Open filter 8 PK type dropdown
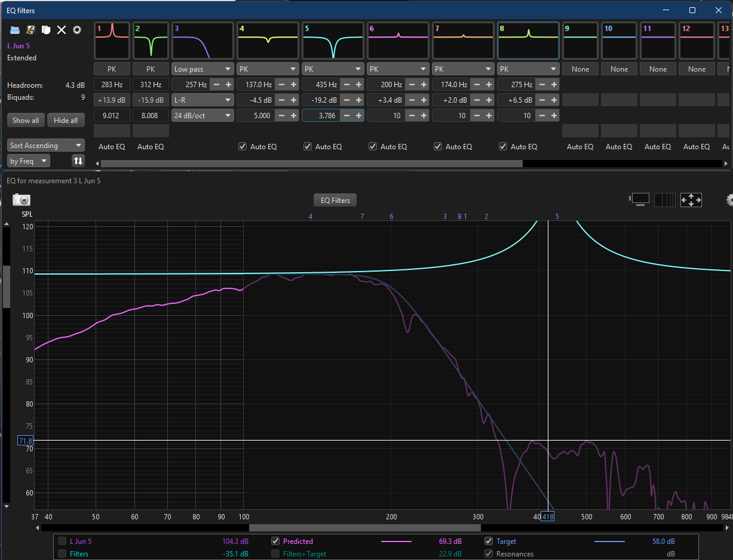Screen dimensions: 733x560 [528, 69]
